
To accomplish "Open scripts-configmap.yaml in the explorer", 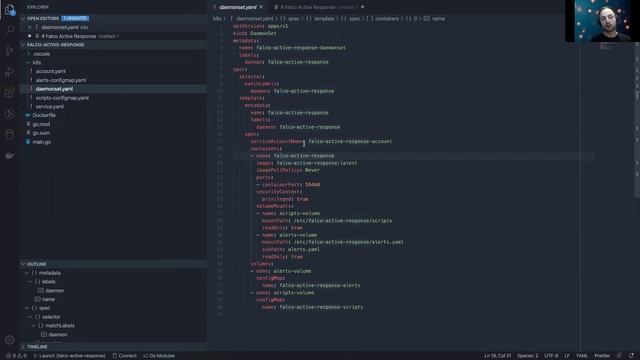I will 62,98.
